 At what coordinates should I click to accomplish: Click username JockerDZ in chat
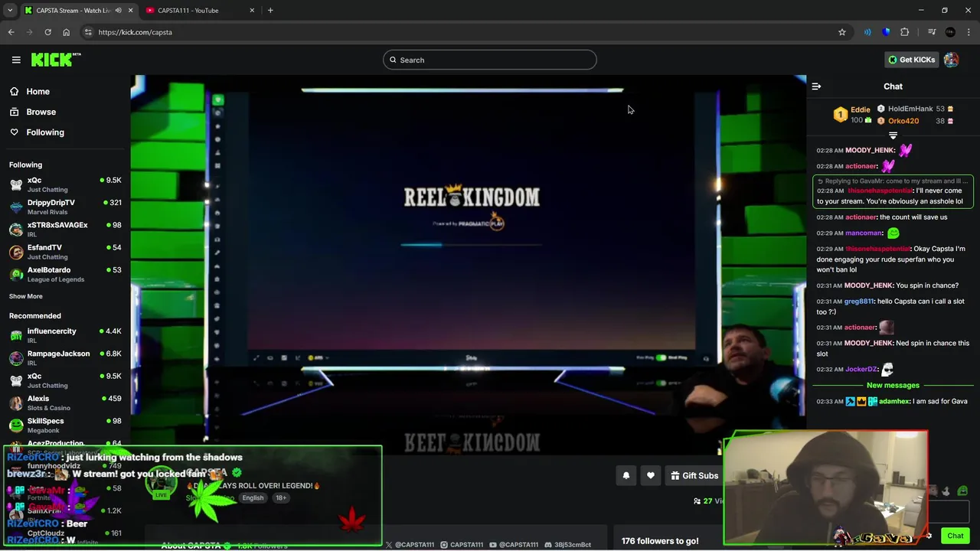(x=861, y=370)
